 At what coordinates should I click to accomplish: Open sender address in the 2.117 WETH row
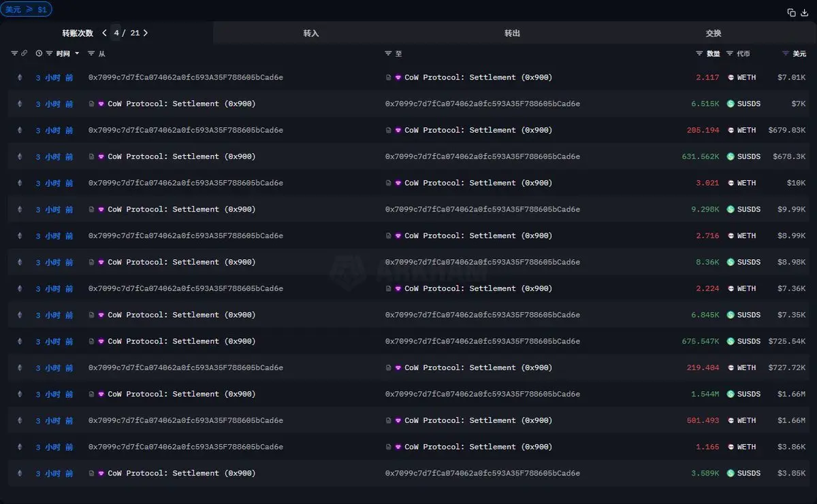tap(186, 78)
